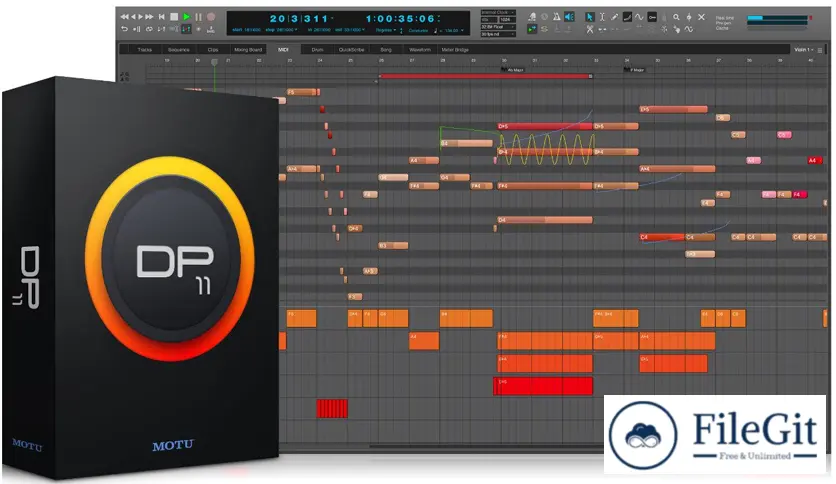
Task: Open the counter format dropdown arrow
Action: [x=332, y=18]
